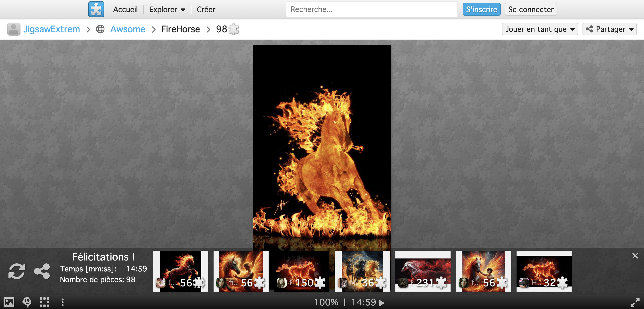The height and width of the screenshot is (309, 644).
Task: Click the globe icon next to Awsome
Action: pos(100,29)
